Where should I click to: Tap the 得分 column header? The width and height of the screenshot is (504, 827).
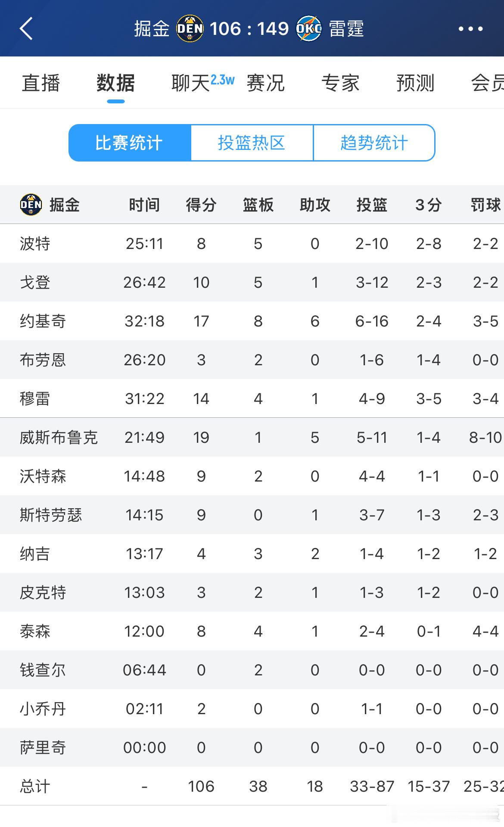point(201,205)
